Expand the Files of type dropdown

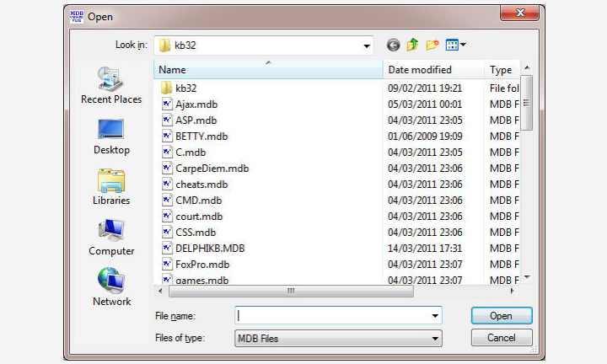click(435, 339)
